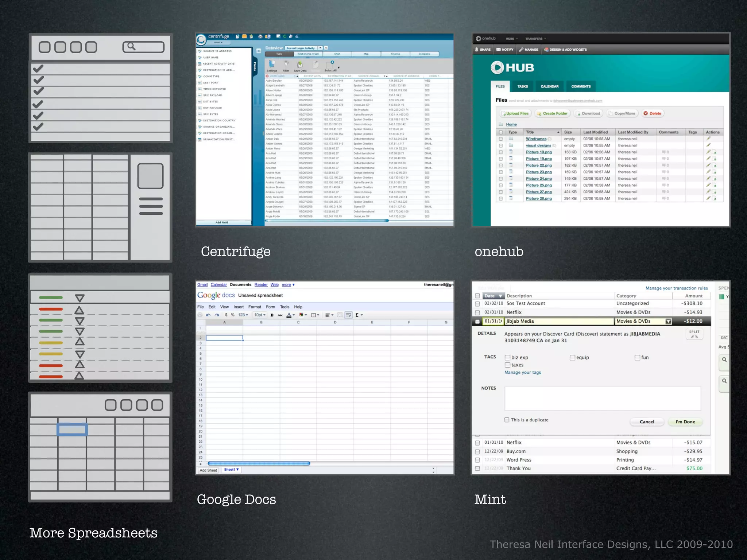Click the Delete button in onehub
747x560 pixels.
click(x=653, y=113)
